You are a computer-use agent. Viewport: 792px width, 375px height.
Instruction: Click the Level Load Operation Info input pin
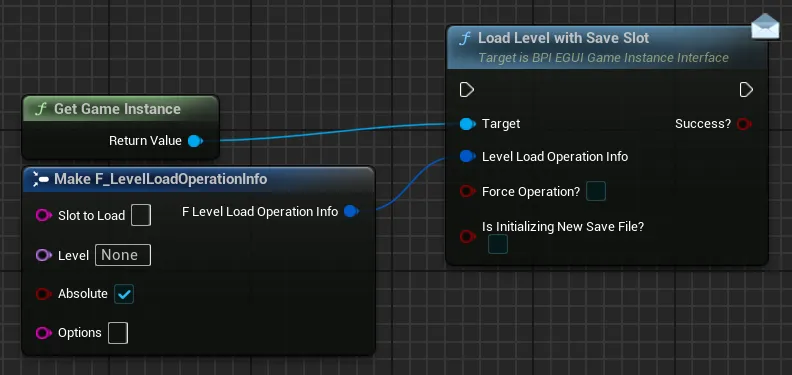pyautogui.click(x=468, y=157)
